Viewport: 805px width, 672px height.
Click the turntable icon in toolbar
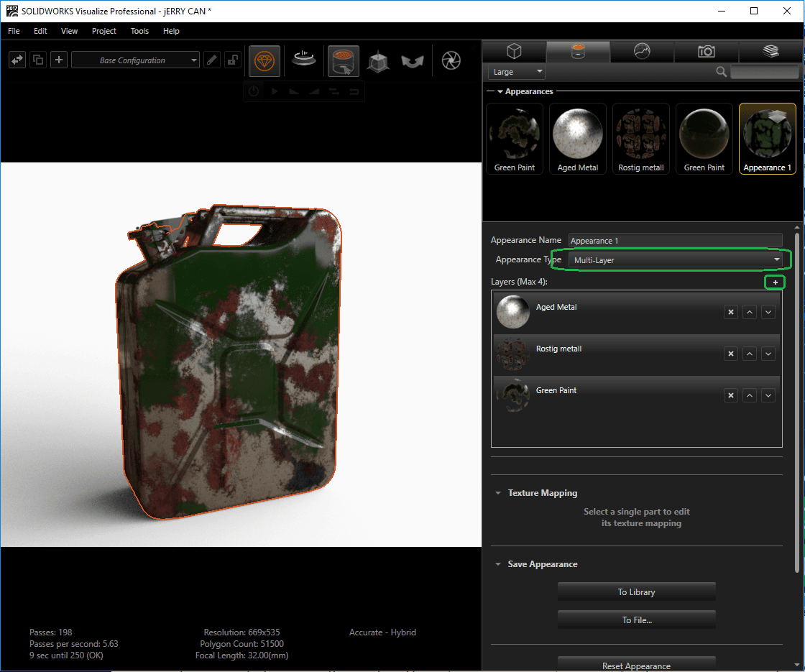(x=303, y=60)
